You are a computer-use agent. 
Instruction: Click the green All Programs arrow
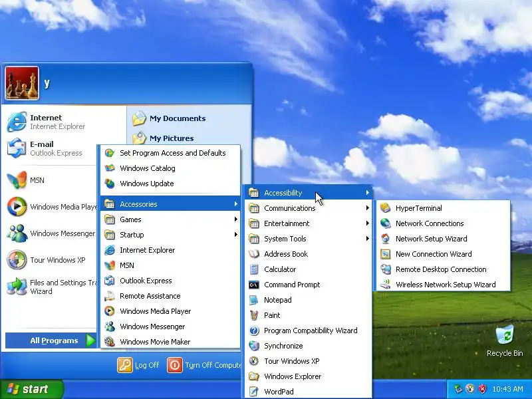pyautogui.click(x=90, y=340)
